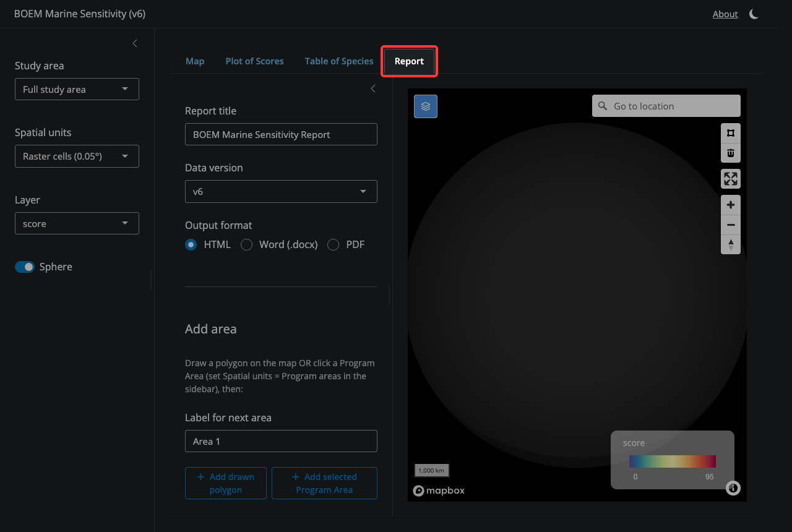Open the About link
This screenshot has width=792, height=532.
(725, 14)
